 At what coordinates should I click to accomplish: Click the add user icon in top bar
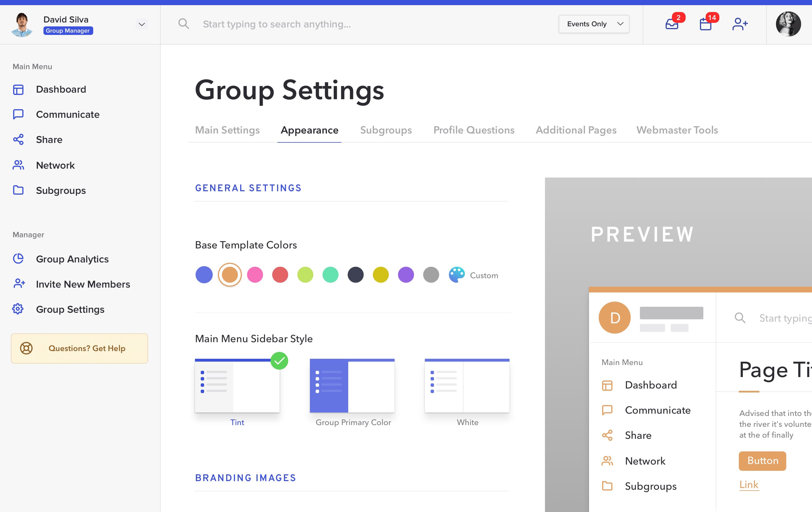(740, 24)
